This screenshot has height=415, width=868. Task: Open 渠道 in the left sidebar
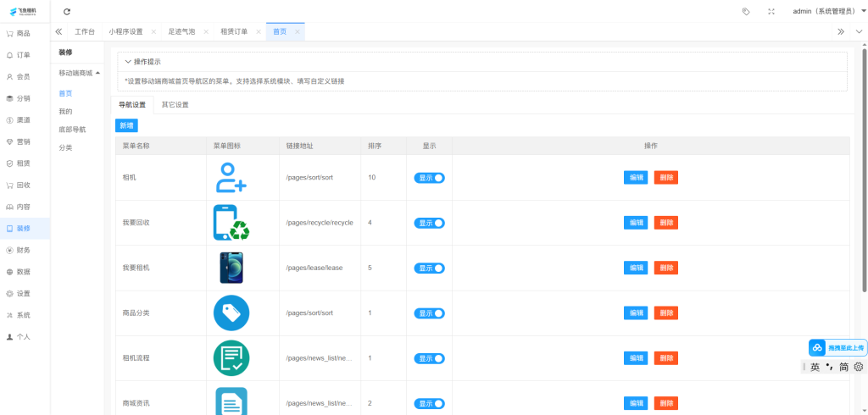pos(25,120)
